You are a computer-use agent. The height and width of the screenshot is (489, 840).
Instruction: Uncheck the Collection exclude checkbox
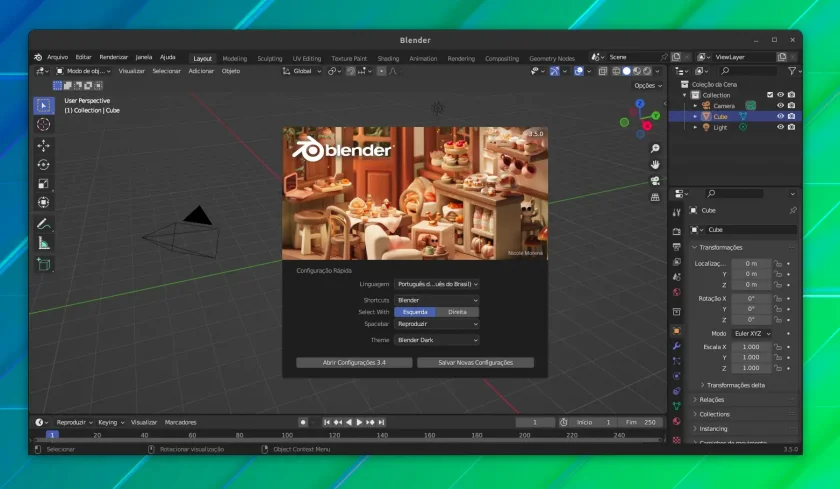[770, 95]
